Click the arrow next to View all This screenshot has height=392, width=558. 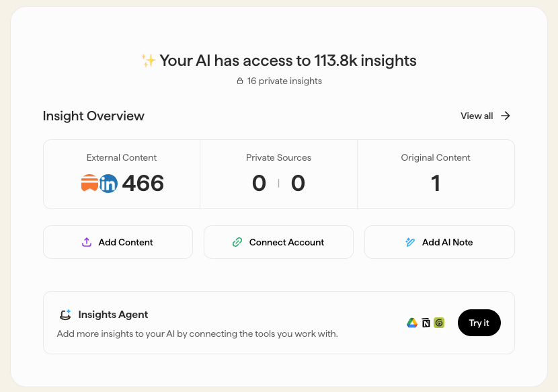506,116
